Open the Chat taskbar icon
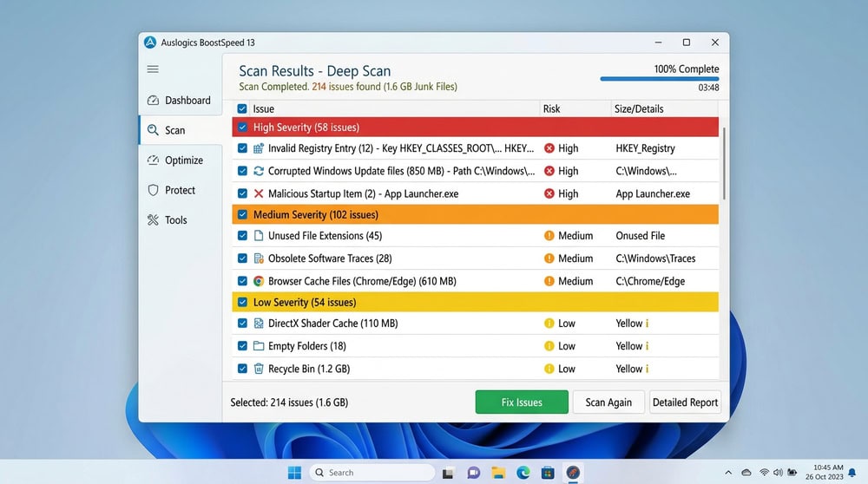 tap(473, 473)
